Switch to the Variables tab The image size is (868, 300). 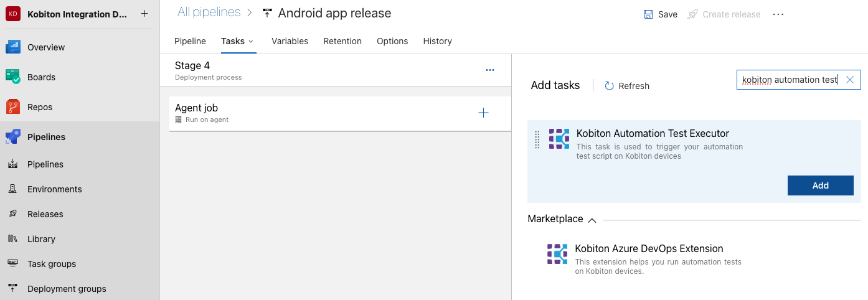290,41
